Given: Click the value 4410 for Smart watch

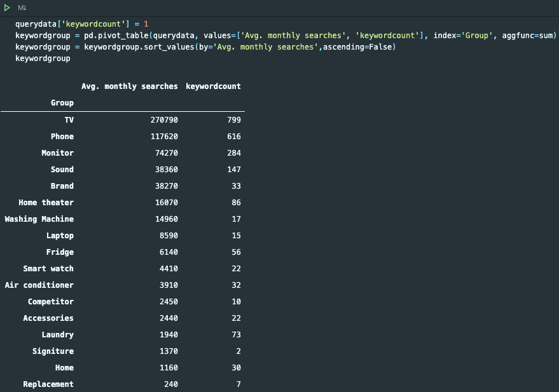Looking at the screenshot, I should pyautogui.click(x=169, y=269).
